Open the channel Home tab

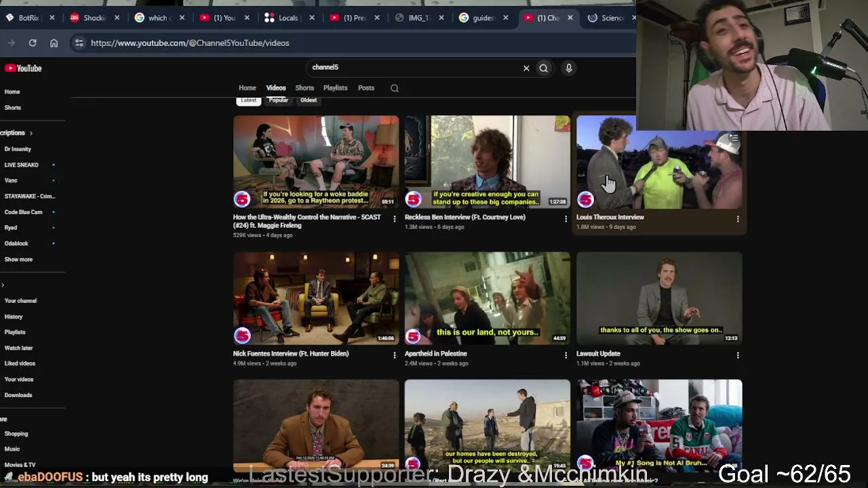click(248, 88)
